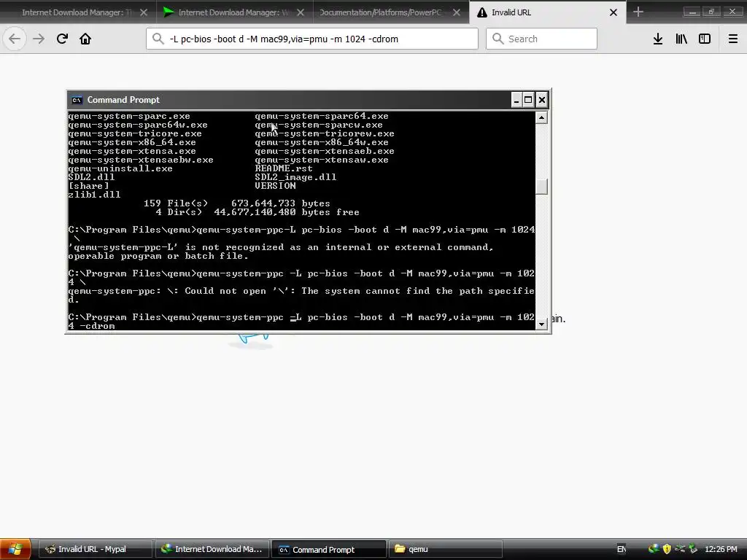Open a new tab with plus button
747x560 pixels.
638,12
